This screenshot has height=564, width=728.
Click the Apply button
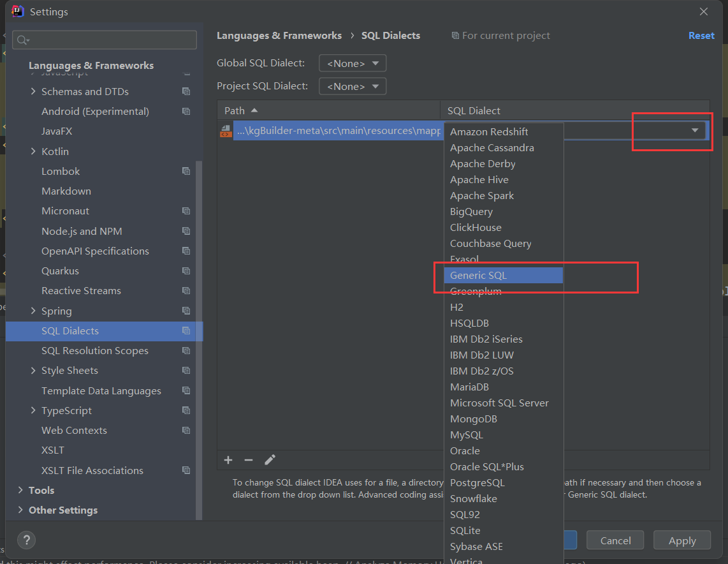[x=682, y=540]
